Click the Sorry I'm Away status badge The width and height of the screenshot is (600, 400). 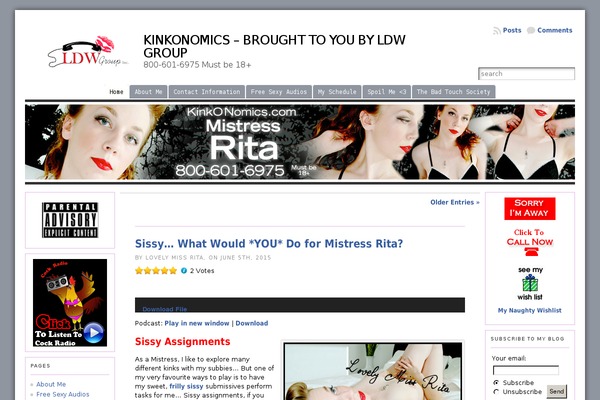[x=530, y=209]
